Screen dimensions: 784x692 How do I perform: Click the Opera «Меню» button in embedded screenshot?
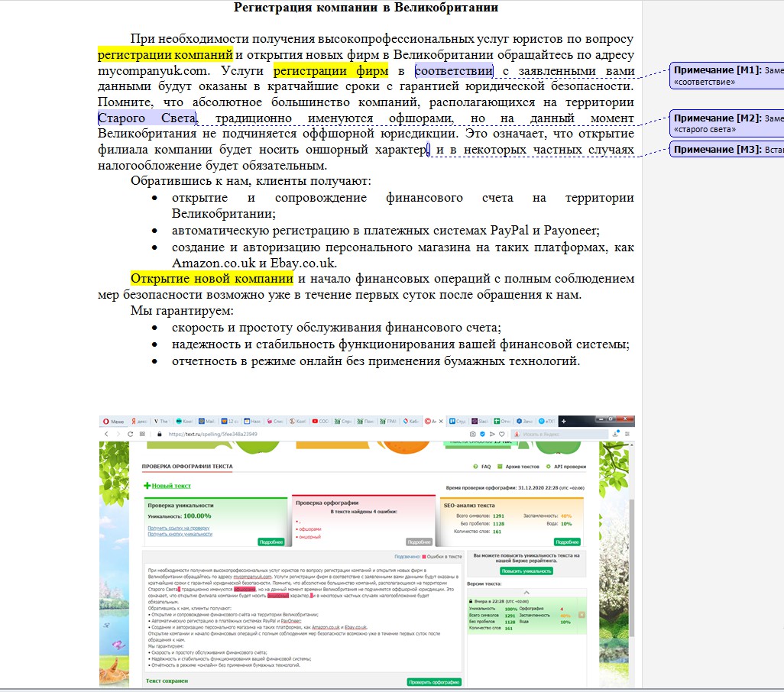point(114,421)
